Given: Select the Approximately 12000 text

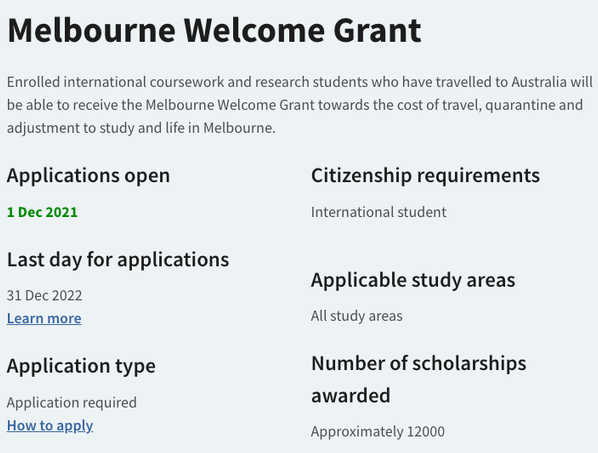Looking at the screenshot, I should (x=378, y=432).
